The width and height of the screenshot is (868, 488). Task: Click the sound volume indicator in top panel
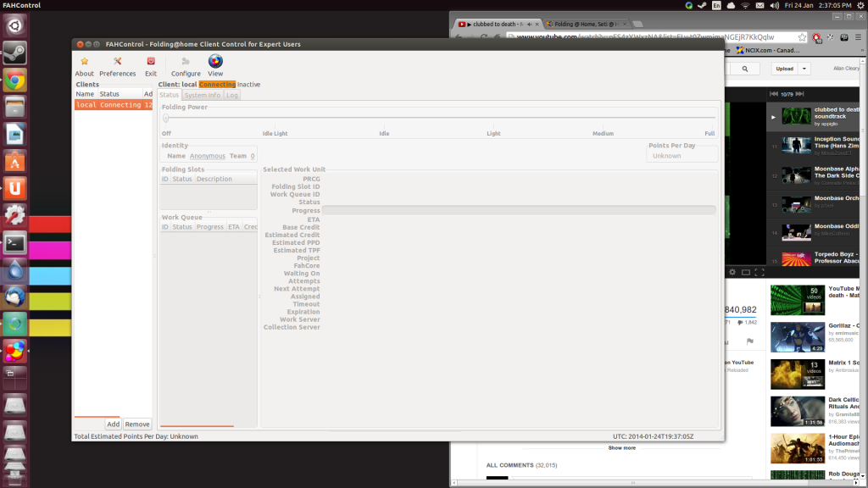coord(774,5)
